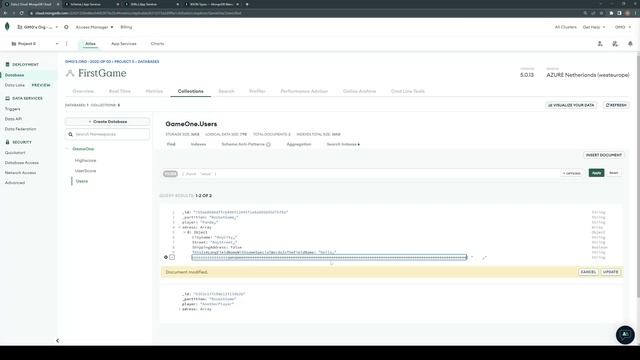
Task: Cancel the document modification
Action: [x=588, y=272]
